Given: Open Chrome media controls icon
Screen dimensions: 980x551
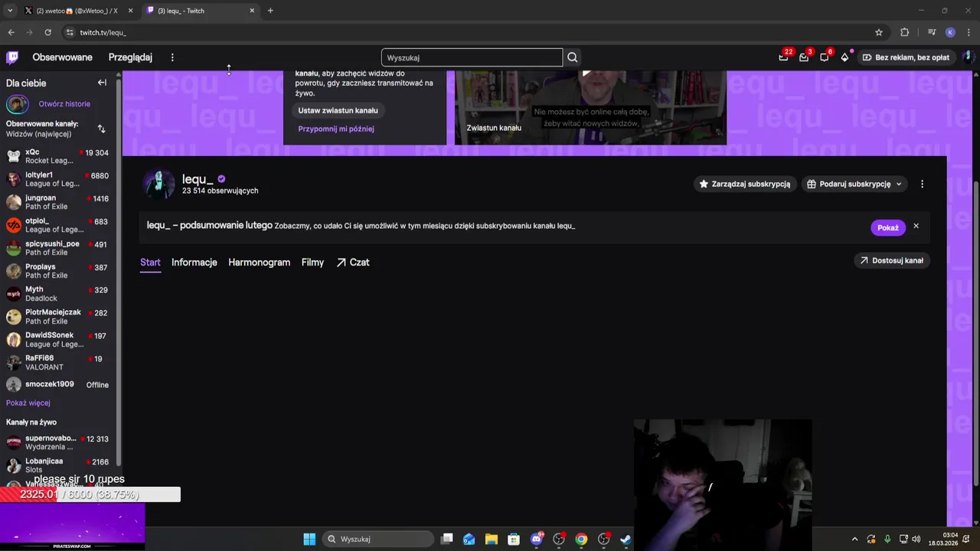Looking at the screenshot, I should click(x=931, y=32).
